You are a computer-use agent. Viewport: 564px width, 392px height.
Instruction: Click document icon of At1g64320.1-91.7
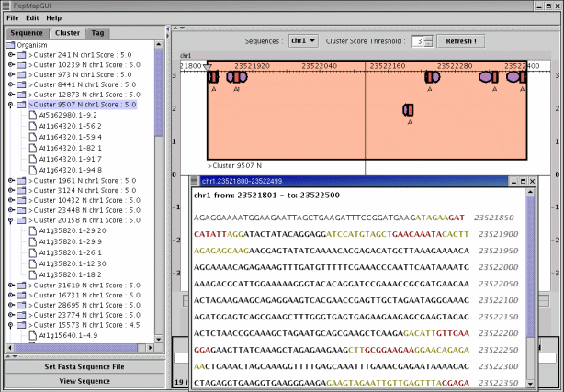(33, 159)
